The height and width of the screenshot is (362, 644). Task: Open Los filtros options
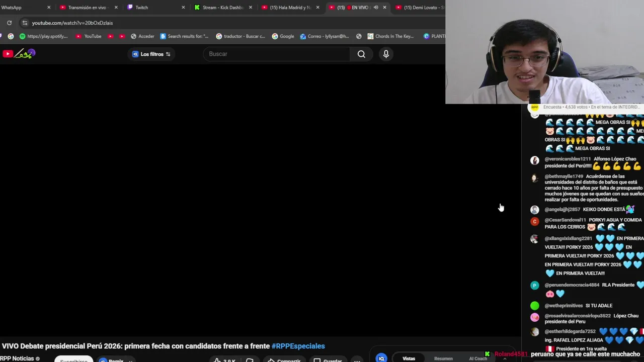click(151, 54)
